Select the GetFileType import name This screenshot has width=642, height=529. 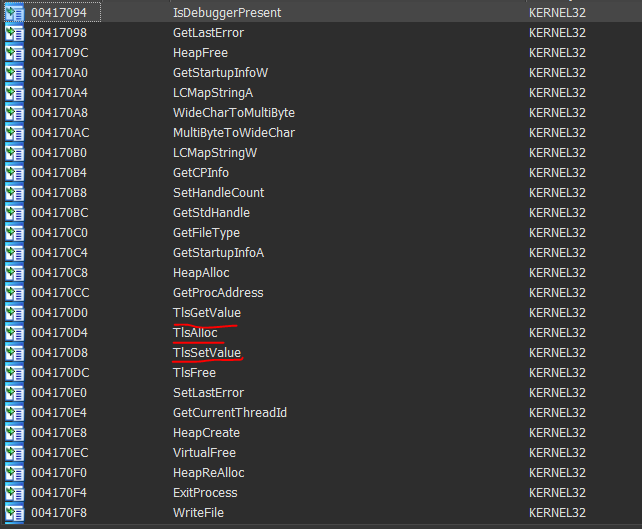coord(206,233)
